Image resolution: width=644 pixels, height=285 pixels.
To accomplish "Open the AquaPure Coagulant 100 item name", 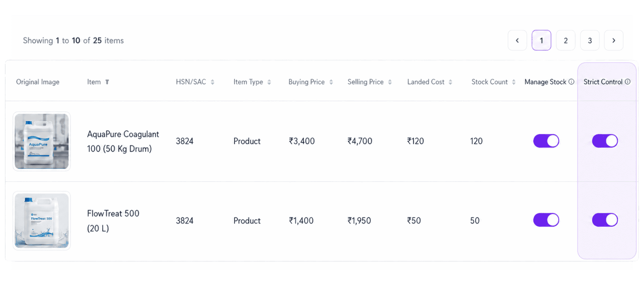I will click(123, 141).
